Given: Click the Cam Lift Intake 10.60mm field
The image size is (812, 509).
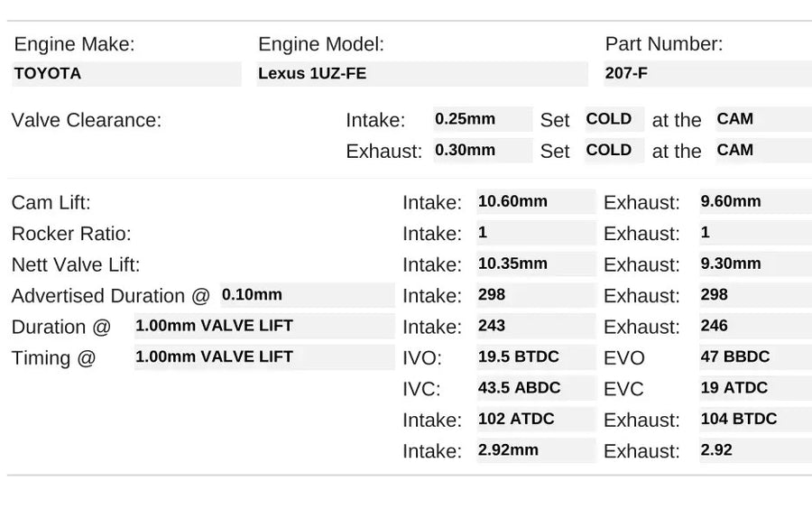Looking at the screenshot, I should click(x=536, y=201).
